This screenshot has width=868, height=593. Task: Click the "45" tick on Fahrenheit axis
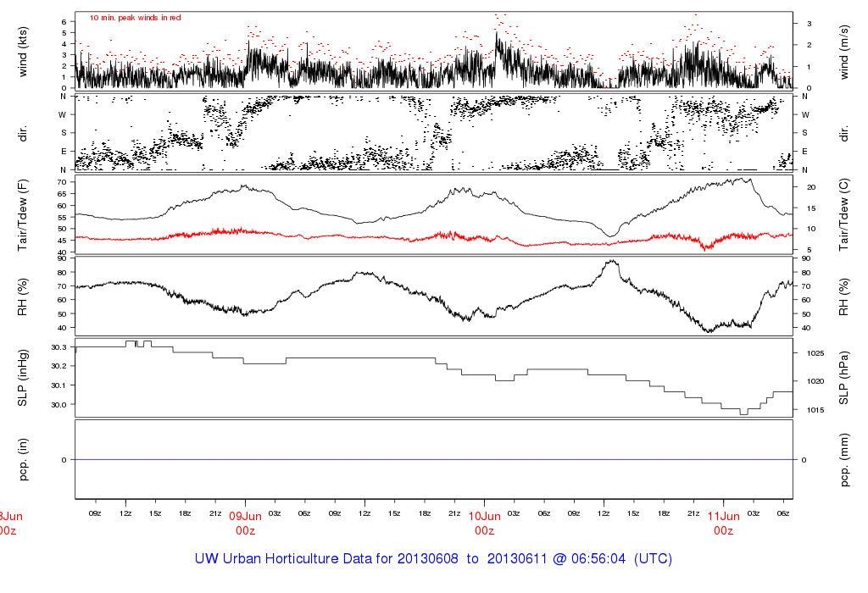(61, 241)
